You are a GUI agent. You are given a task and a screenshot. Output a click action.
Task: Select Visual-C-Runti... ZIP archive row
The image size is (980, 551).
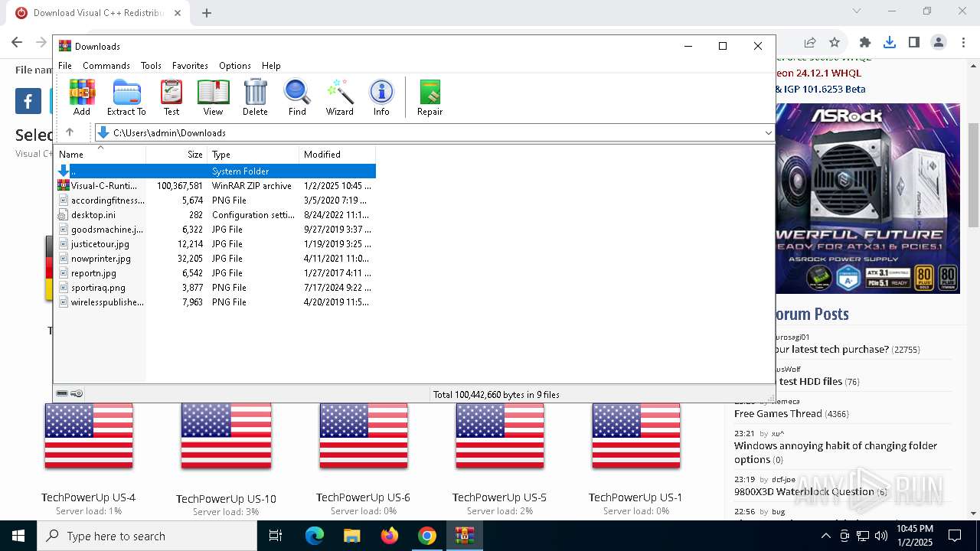click(216, 186)
